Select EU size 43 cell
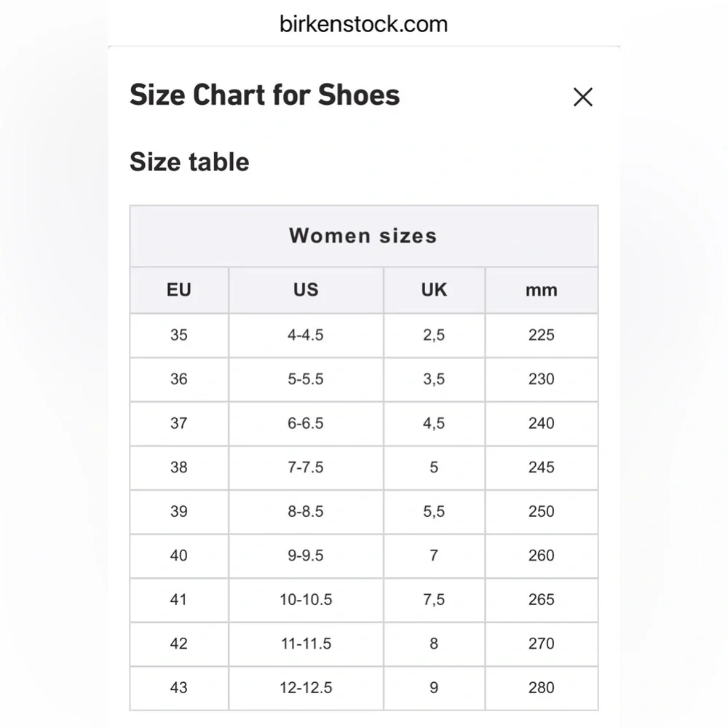The image size is (728, 728). click(179, 687)
